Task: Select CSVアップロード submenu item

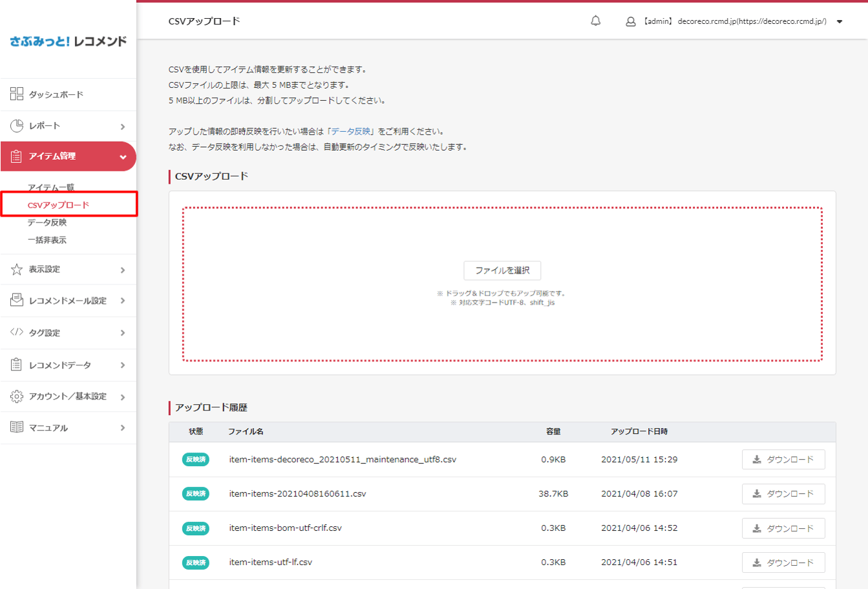Action: (58, 205)
